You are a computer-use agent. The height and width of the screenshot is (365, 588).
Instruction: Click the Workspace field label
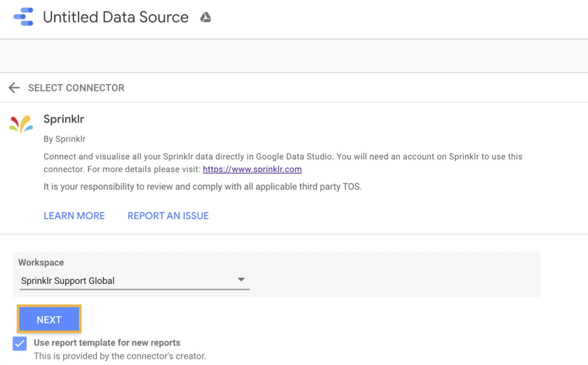[x=41, y=262]
